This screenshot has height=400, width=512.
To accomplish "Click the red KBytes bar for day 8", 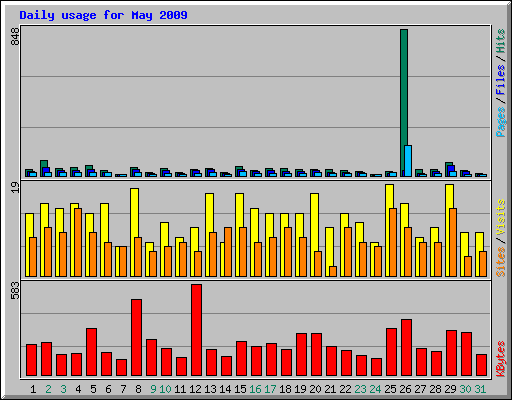I will (x=136, y=337).
